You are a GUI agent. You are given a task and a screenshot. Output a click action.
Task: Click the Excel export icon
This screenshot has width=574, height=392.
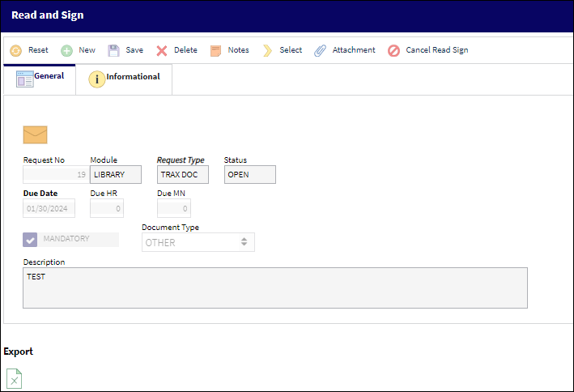point(15,378)
